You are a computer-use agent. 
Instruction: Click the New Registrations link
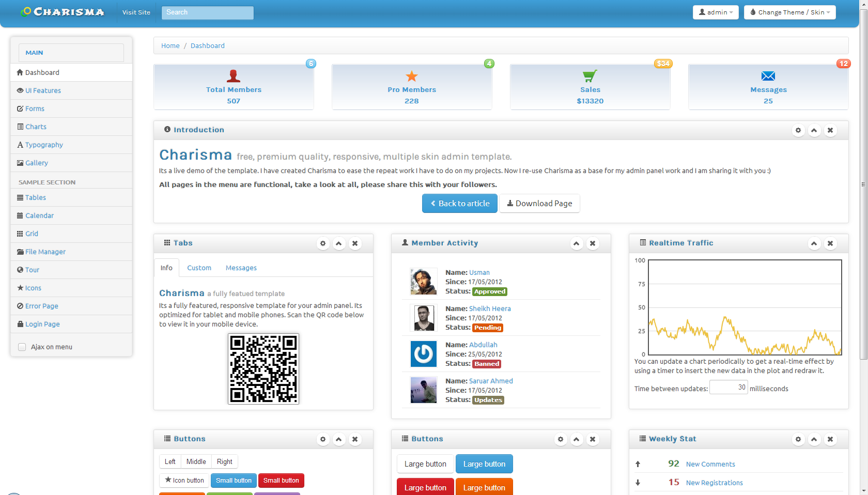tap(715, 483)
